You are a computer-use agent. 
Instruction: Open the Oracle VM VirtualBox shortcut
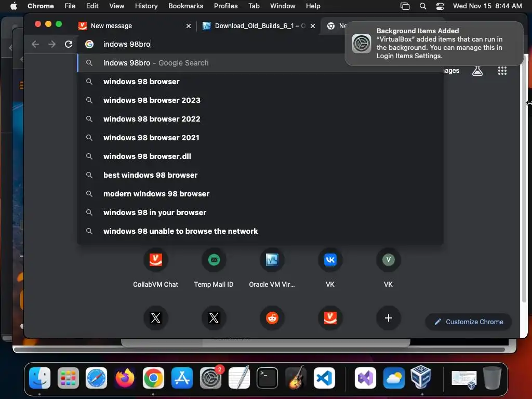click(272, 268)
